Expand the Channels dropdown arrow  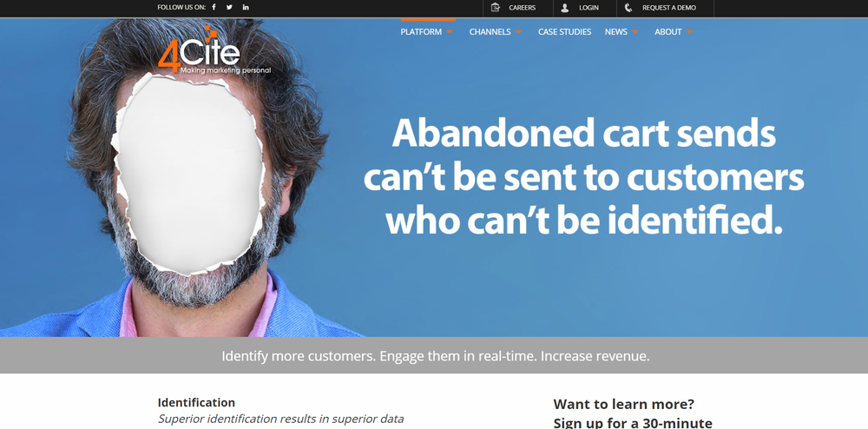tap(519, 32)
